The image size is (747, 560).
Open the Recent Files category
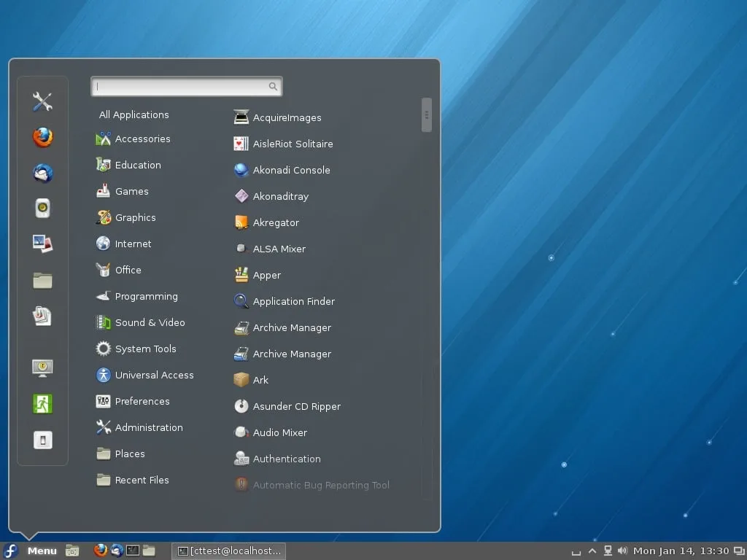point(133,480)
